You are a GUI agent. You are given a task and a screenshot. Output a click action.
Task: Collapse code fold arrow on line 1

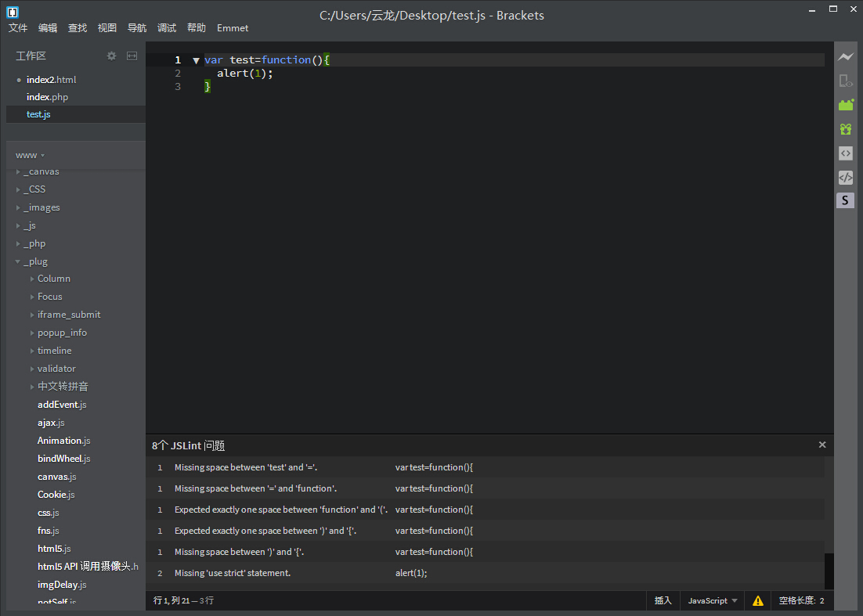[196, 60]
